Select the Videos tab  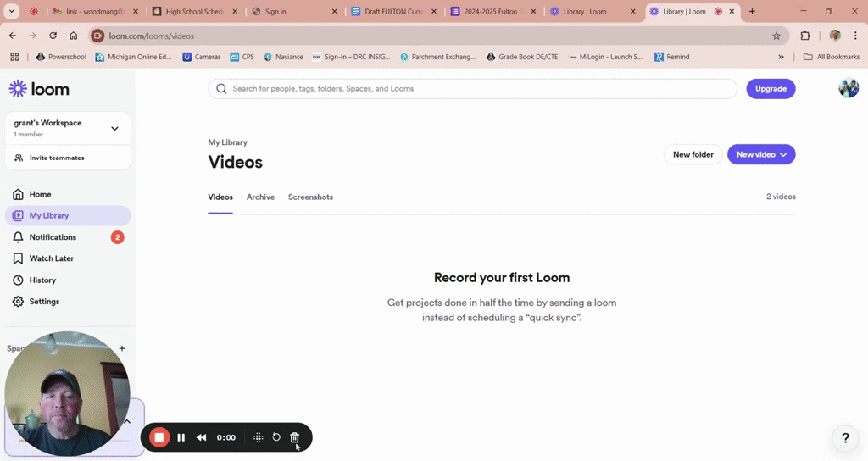(x=220, y=197)
